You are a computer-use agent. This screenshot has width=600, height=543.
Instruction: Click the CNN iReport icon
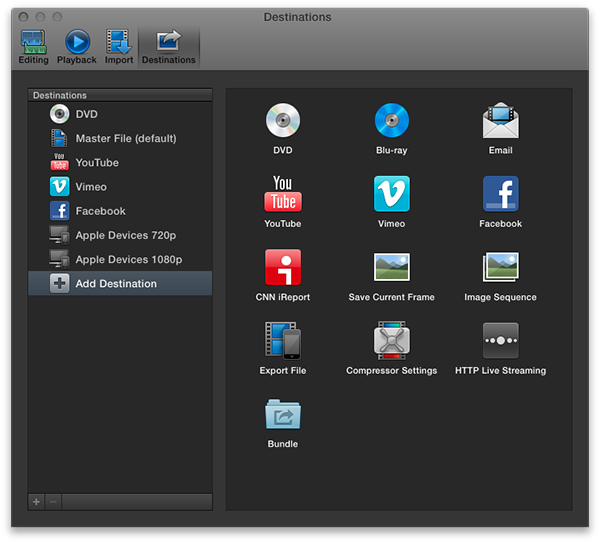pyautogui.click(x=283, y=267)
